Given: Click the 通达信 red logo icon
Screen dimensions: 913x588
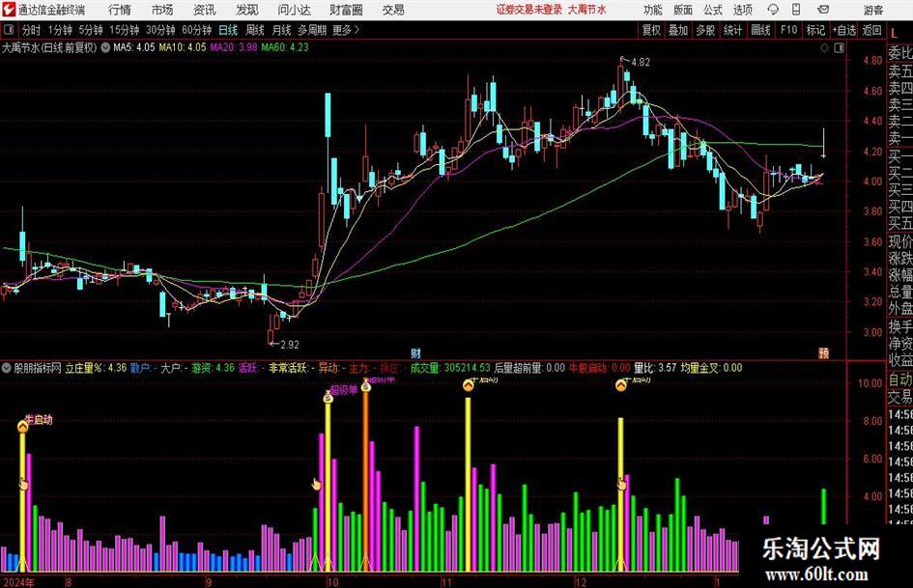Looking at the screenshot, I should click(x=8, y=10).
